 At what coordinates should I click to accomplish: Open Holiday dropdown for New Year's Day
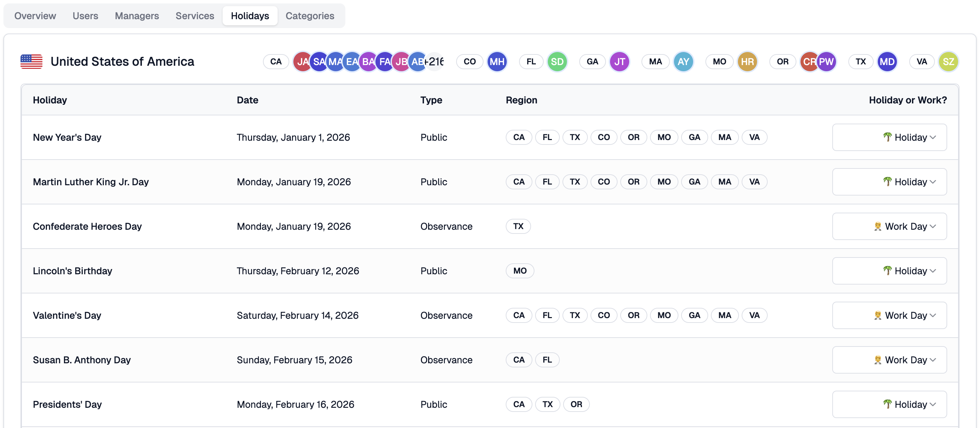coord(889,137)
